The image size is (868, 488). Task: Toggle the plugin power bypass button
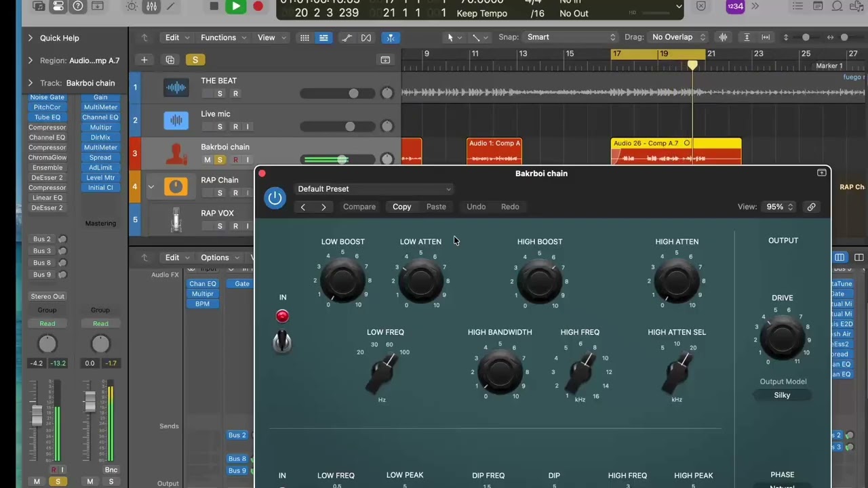point(275,198)
